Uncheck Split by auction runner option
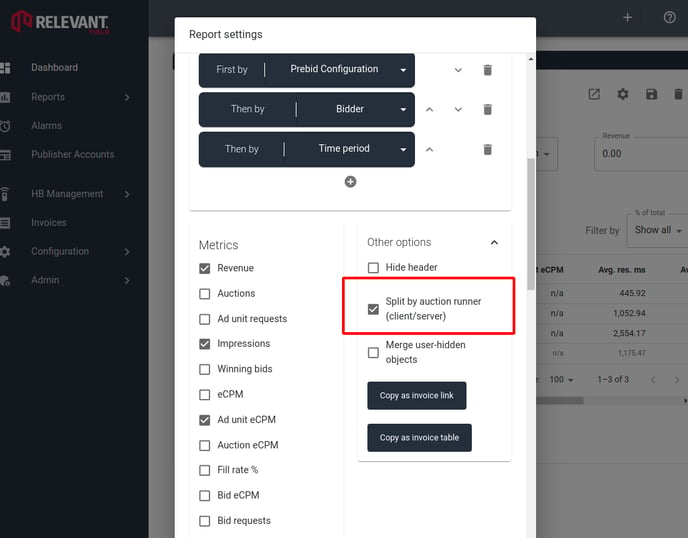 [x=373, y=309]
